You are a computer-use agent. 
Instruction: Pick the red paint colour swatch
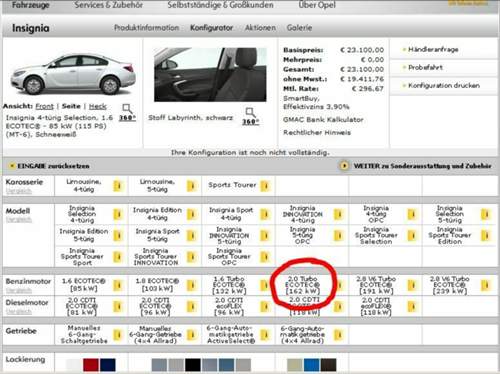click(91, 365)
